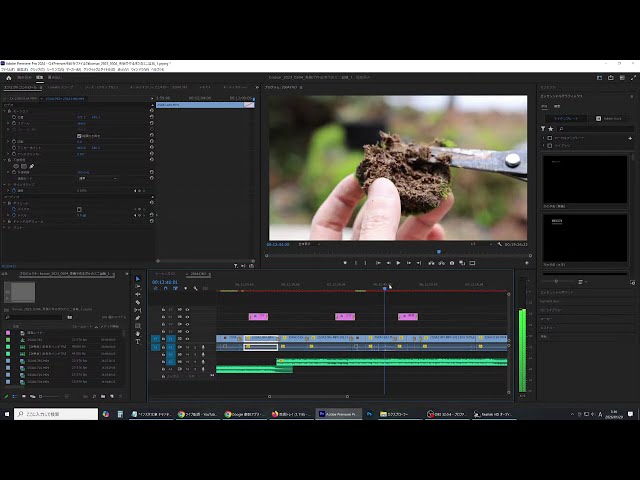Image resolution: width=640 pixels, height=480 pixels.
Task: Click the Premiere Pro taskbar button
Action: point(338,414)
